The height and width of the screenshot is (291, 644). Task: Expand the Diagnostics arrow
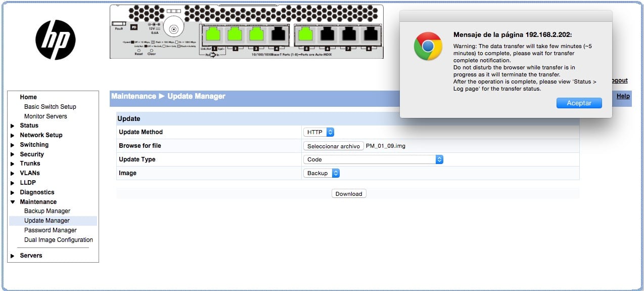pyautogui.click(x=13, y=192)
